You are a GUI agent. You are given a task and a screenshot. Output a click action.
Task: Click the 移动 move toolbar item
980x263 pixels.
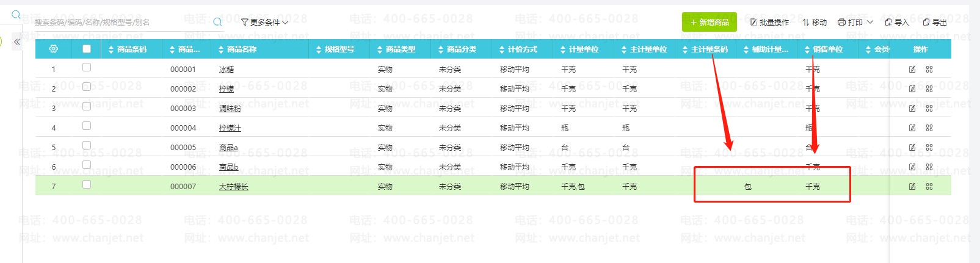pos(815,22)
